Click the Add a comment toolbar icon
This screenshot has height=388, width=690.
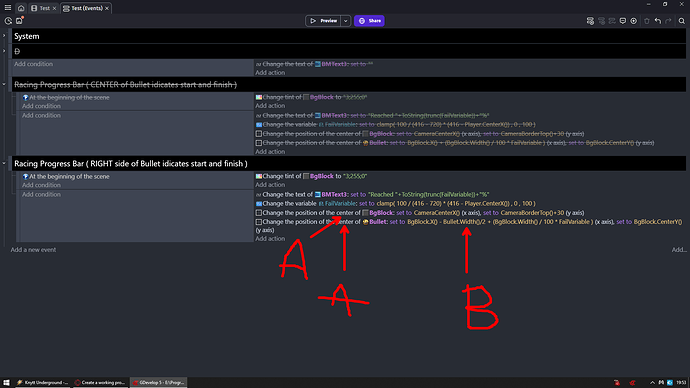pos(623,21)
